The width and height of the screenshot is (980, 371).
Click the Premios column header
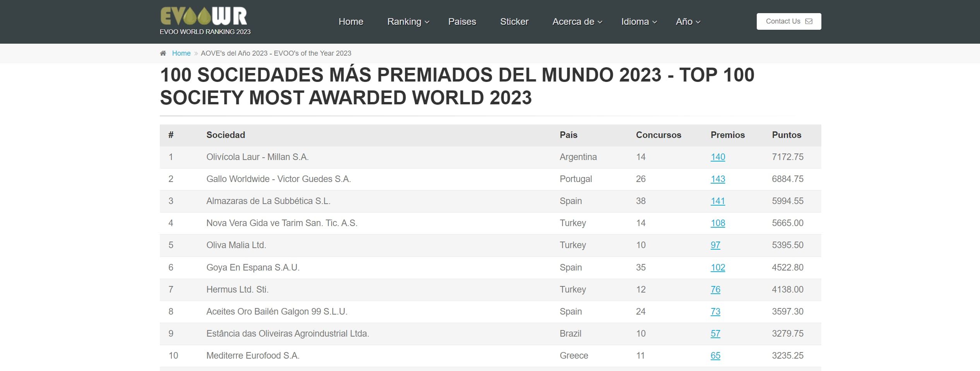(x=728, y=135)
